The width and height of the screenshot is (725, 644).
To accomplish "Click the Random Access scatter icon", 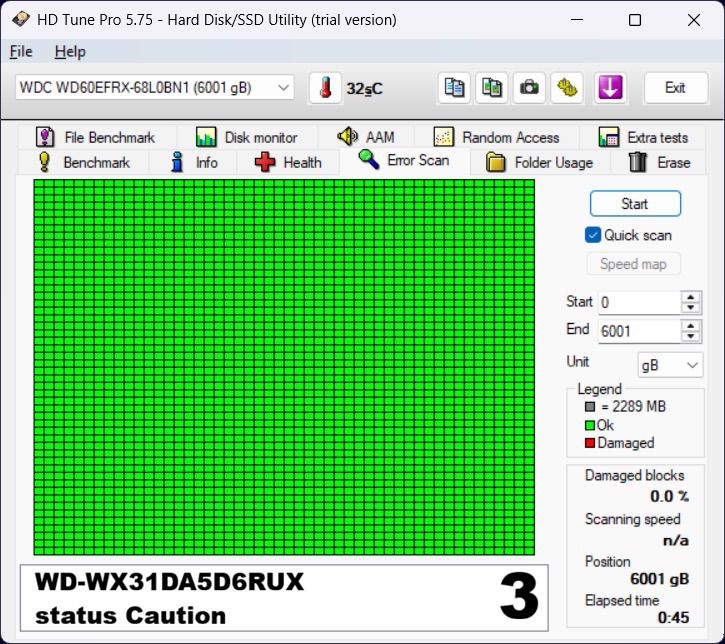I will click(443, 137).
